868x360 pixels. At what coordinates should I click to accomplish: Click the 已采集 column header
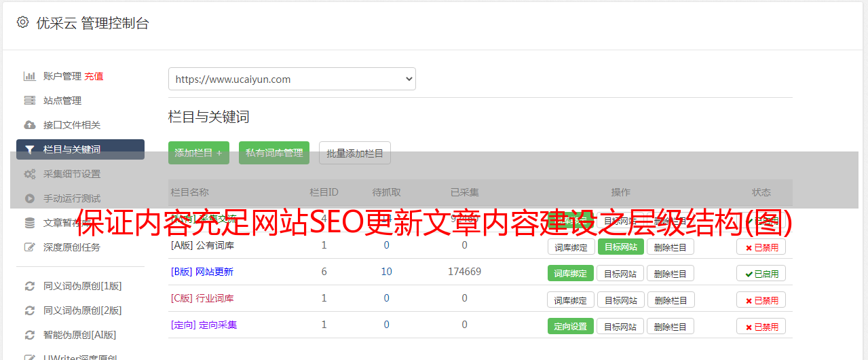(x=465, y=192)
